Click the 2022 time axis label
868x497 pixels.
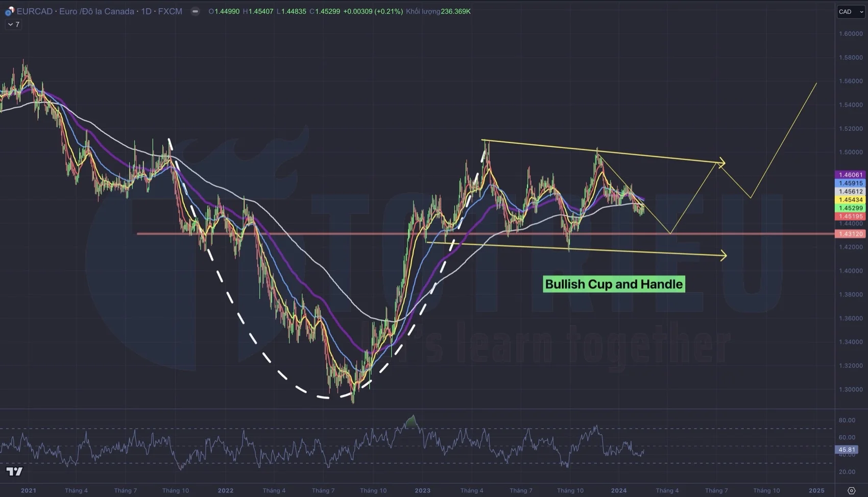[x=226, y=490]
